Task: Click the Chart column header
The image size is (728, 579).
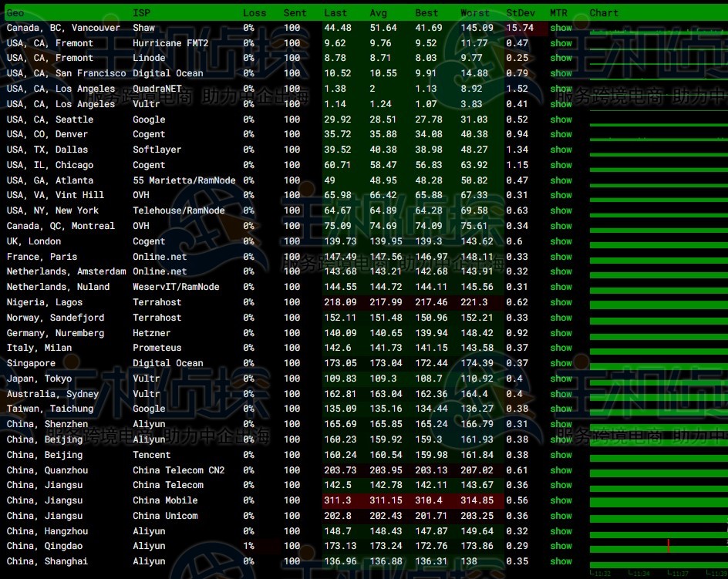Action: (x=604, y=13)
